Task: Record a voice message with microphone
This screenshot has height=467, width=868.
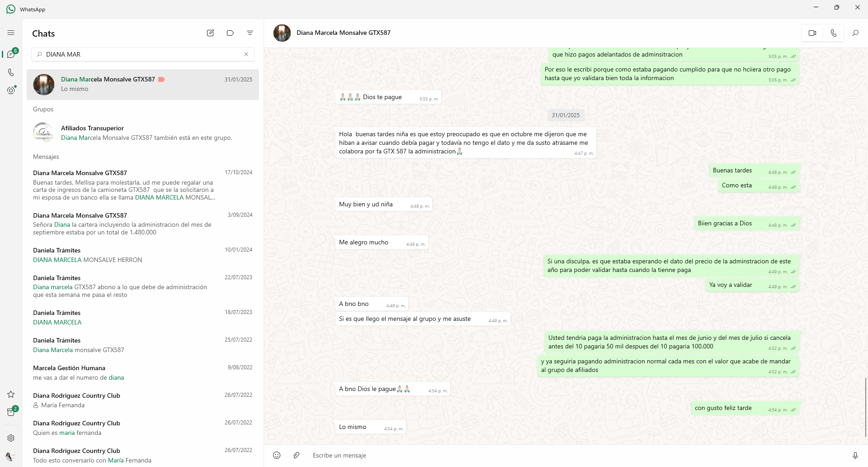Action: coord(855,455)
